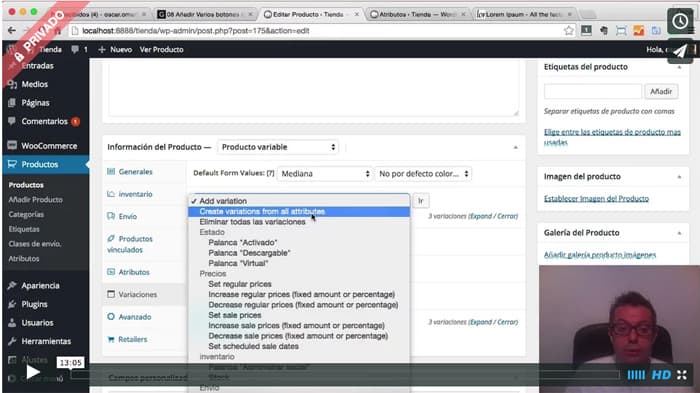
Task: Collapse the Imagen del producto panel
Action: pyautogui.click(x=679, y=177)
